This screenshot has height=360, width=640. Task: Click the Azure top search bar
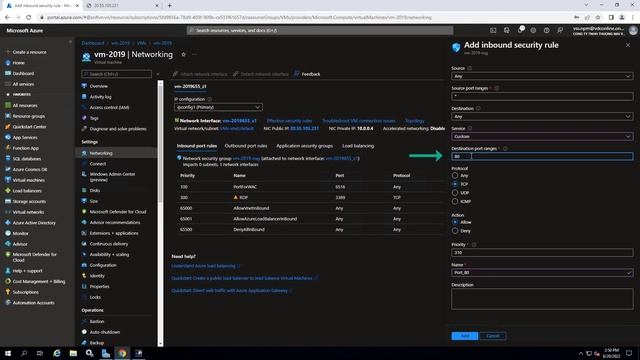(320, 30)
